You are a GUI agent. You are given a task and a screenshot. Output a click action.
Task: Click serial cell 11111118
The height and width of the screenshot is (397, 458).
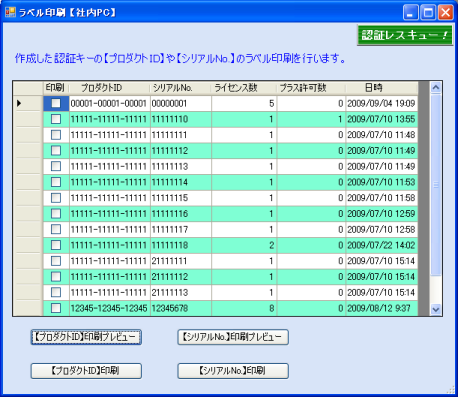(181, 245)
